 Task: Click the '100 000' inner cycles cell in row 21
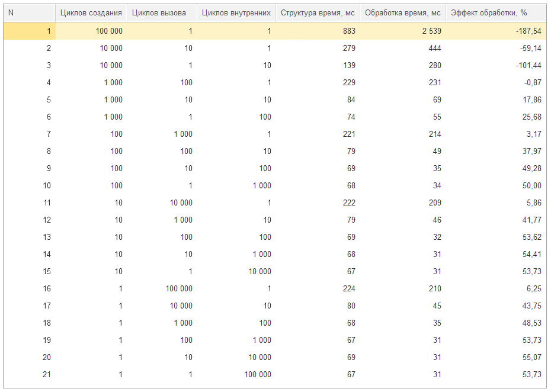tap(236, 375)
